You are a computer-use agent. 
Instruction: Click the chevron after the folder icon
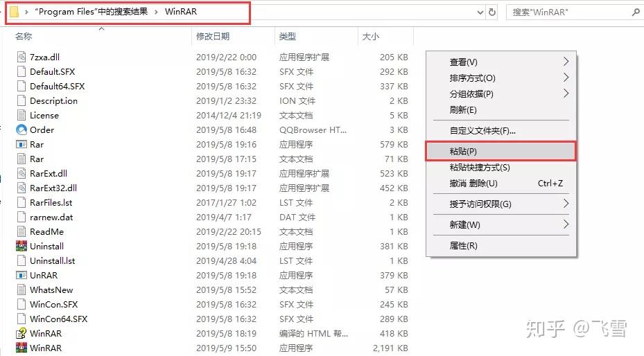point(26,12)
